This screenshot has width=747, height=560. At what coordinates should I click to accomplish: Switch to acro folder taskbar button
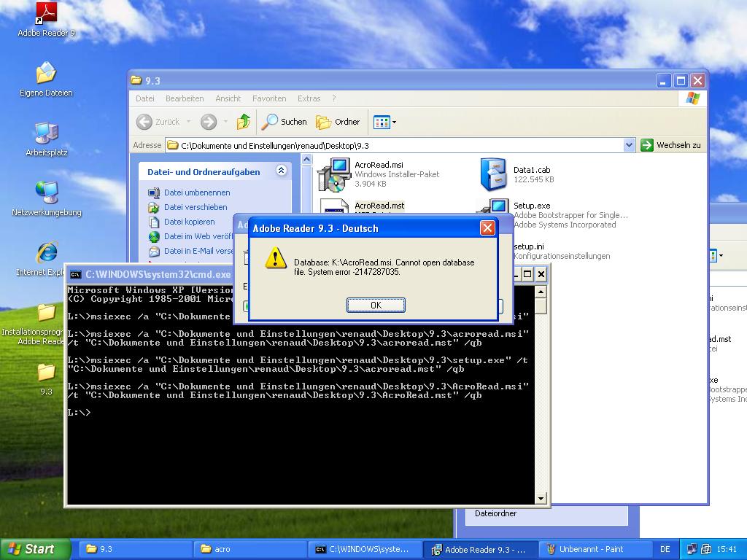coord(250,549)
